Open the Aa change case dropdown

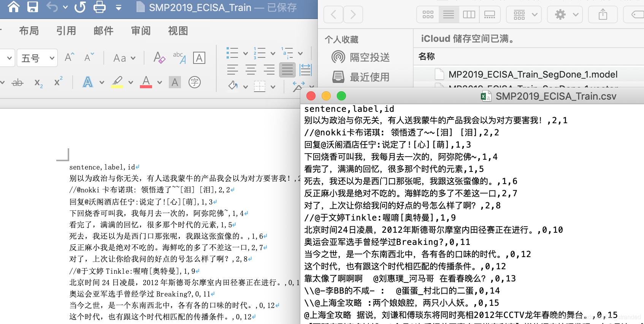coord(124,58)
